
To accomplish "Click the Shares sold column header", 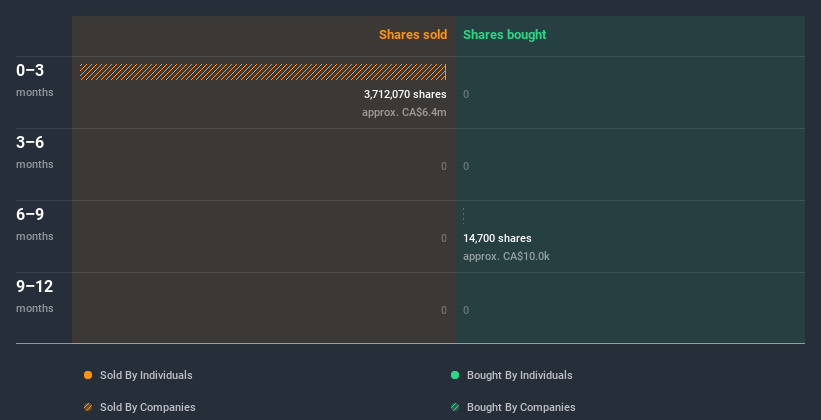I will [413, 35].
